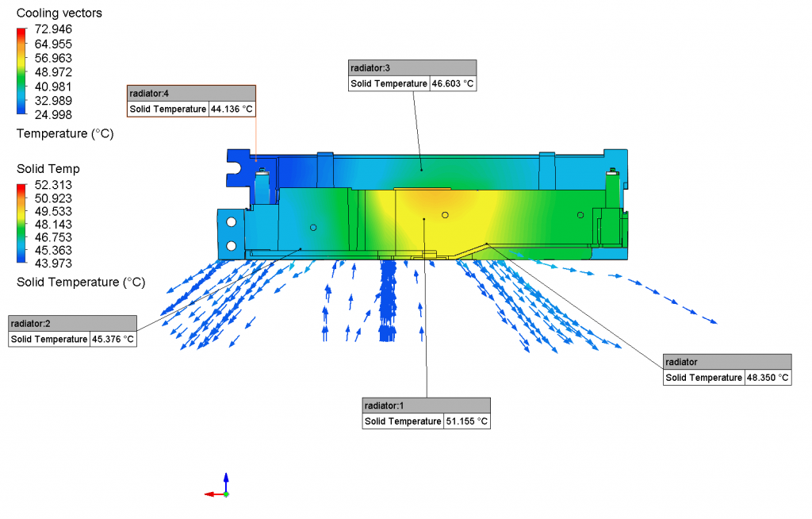Select the radiator:4 callout header

191,93
